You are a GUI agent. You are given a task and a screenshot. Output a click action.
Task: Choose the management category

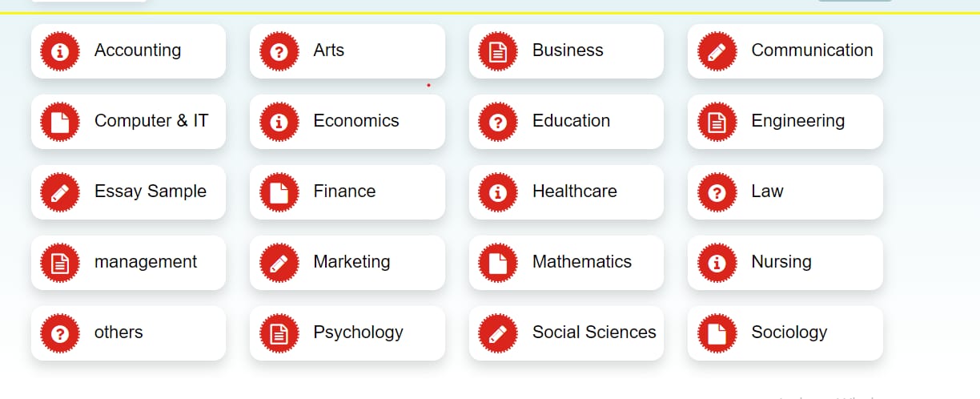tap(128, 263)
